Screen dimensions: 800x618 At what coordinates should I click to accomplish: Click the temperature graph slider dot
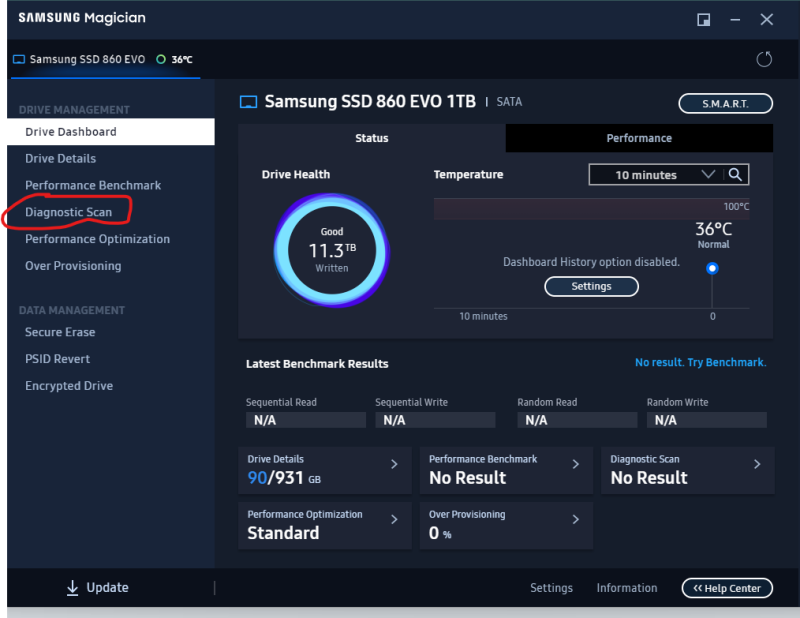[x=712, y=268]
